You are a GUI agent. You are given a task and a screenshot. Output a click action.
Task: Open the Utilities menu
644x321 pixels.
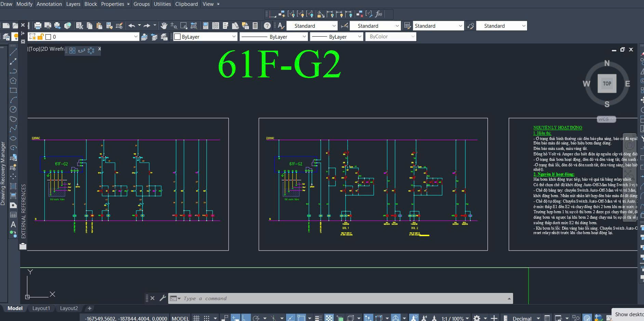(x=162, y=4)
